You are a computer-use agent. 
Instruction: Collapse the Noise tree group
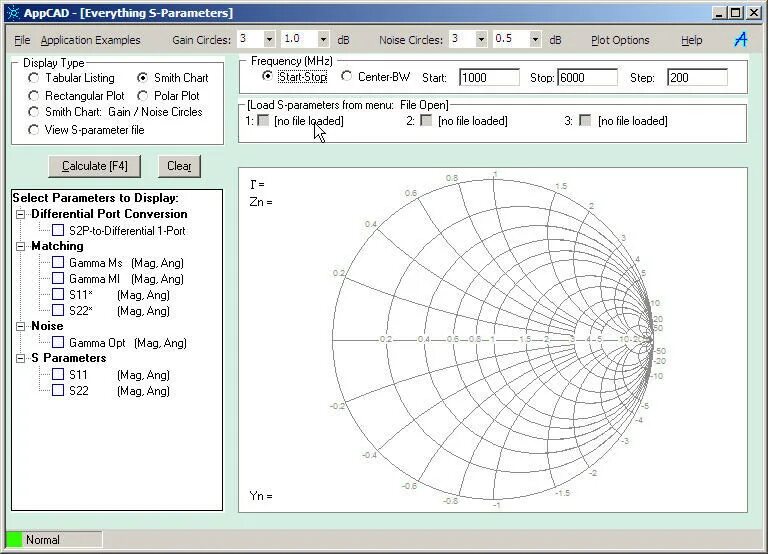pos(20,326)
